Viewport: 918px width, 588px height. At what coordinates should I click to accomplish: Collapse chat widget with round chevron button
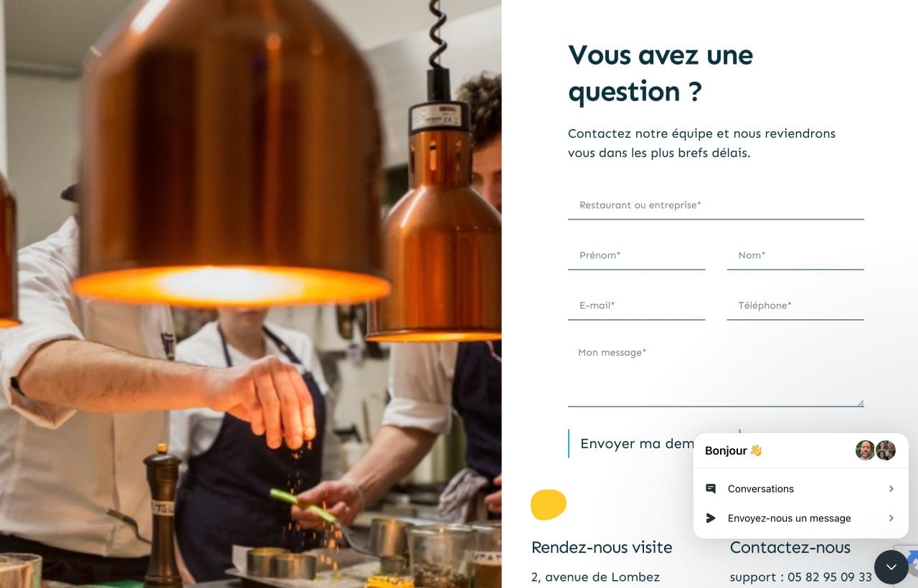click(891, 567)
